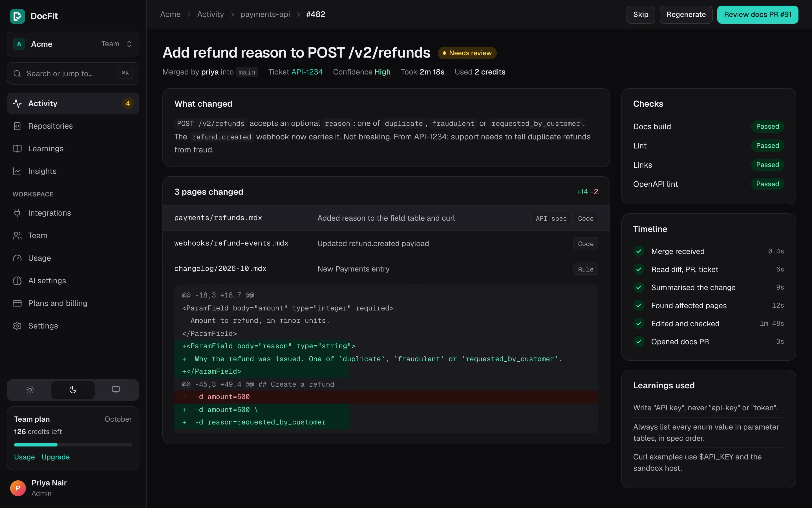Click the Docs build Passed badge
This screenshot has height=508, width=812.
(x=767, y=127)
